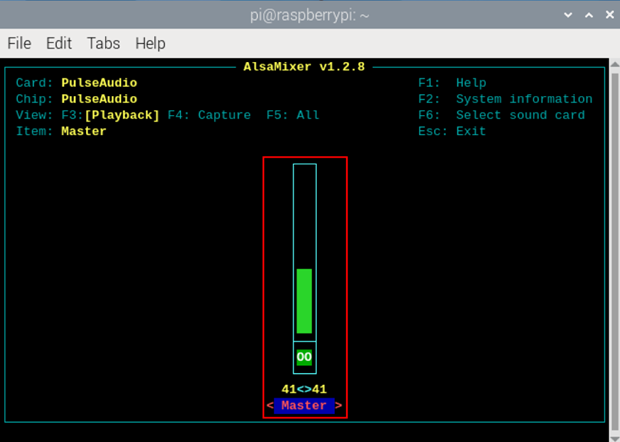Open the Help menu
The height and width of the screenshot is (442, 620).
click(x=150, y=43)
